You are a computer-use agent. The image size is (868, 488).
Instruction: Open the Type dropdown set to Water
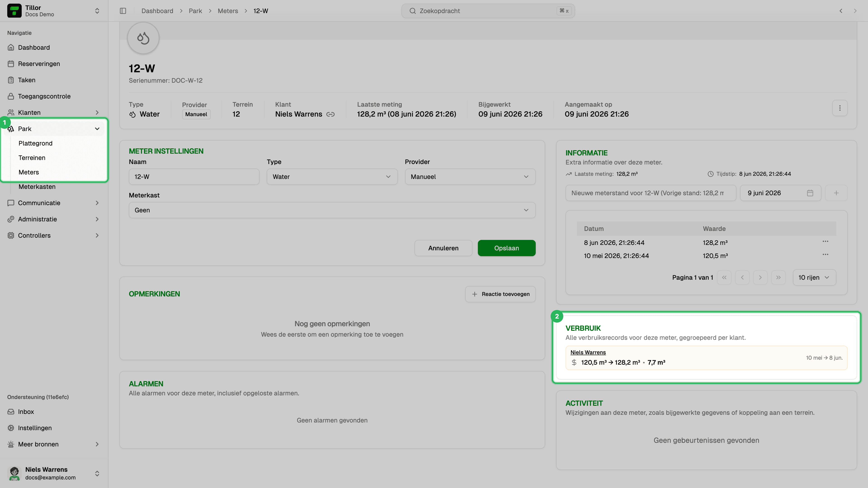pyautogui.click(x=332, y=177)
